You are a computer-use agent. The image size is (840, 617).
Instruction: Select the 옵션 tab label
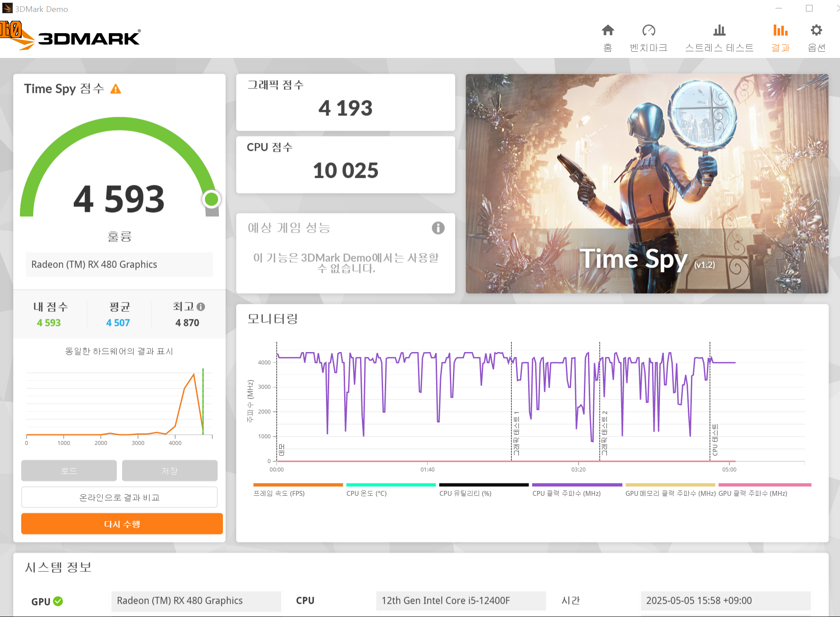tap(816, 48)
